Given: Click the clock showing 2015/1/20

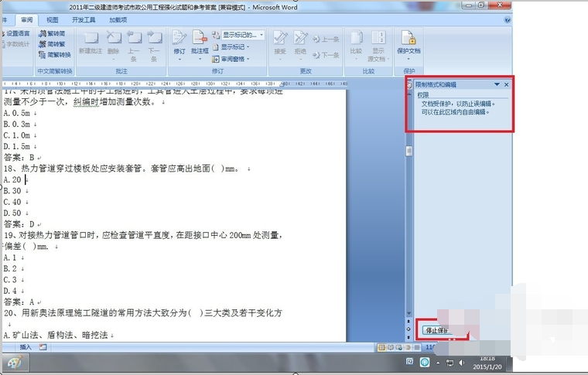Looking at the screenshot, I should coord(487,363).
